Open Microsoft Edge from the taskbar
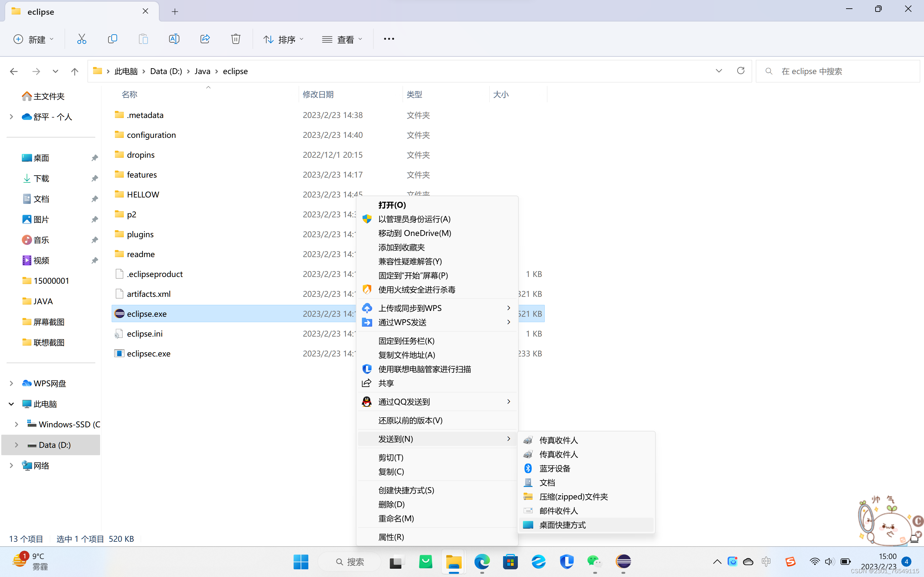Screen dimensions: 924x577 pyautogui.click(x=482, y=561)
